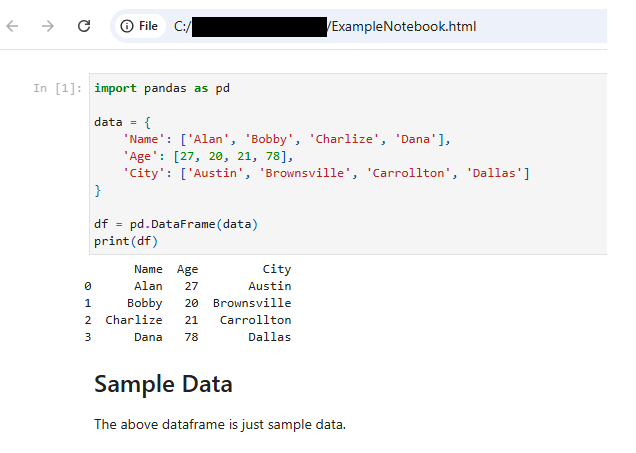The width and height of the screenshot is (636, 453).
Task: Click the 'Name' list line in code
Action: (287, 139)
